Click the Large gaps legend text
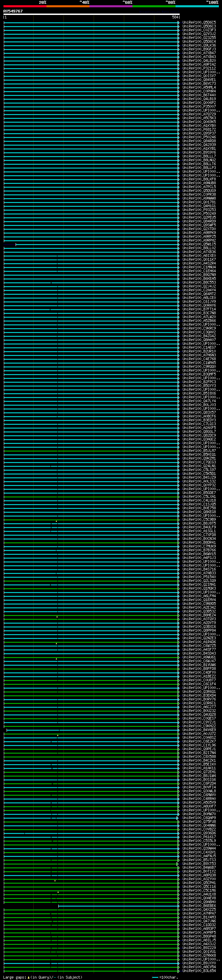Screen dimensions: 222x980 [43, 977]
